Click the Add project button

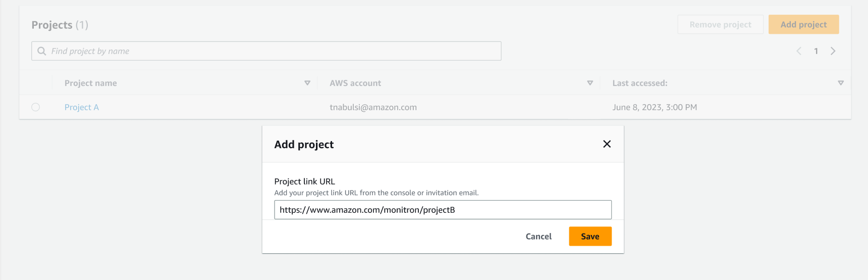point(803,24)
